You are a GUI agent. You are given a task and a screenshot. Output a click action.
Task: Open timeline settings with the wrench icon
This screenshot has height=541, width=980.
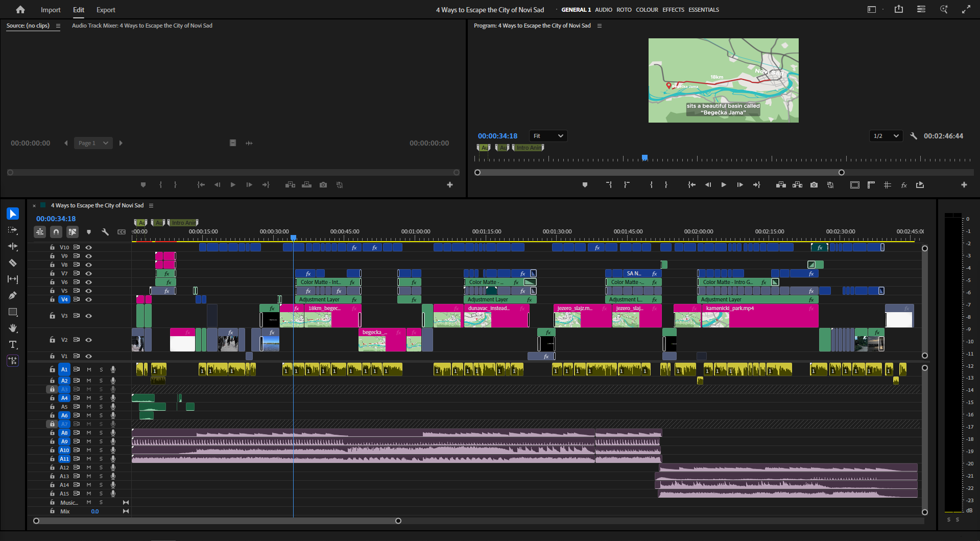point(105,232)
